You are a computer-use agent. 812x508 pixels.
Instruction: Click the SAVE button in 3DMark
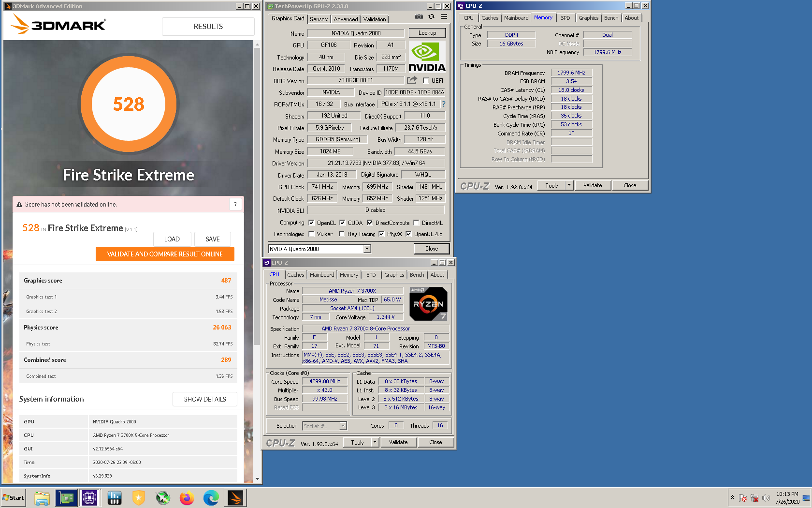(x=213, y=239)
